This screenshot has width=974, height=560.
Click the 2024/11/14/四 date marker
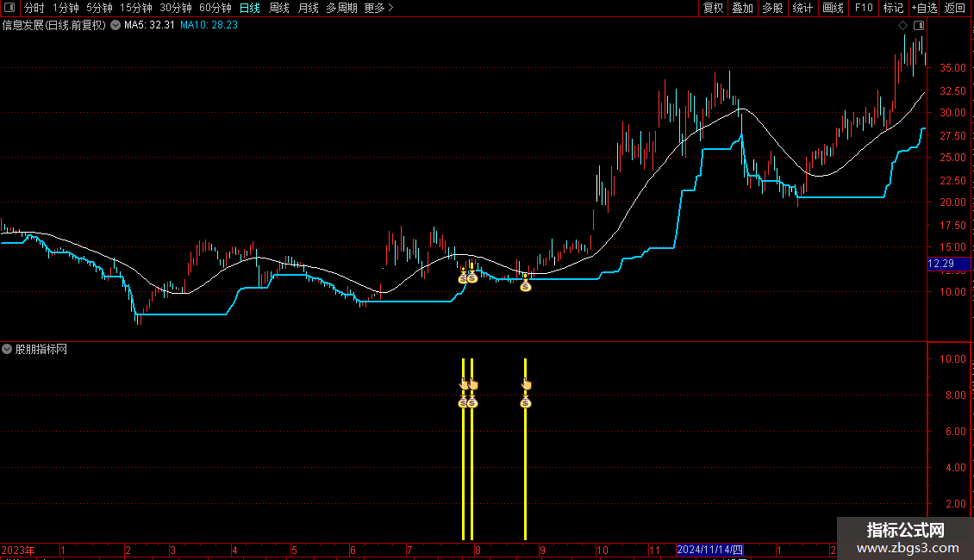pyautogui.click(x=709, y=550)
